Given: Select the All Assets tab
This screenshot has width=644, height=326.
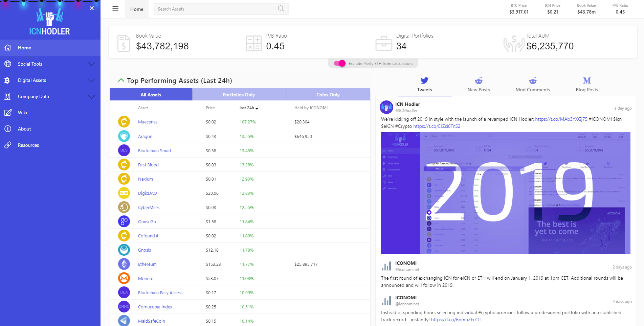Looking at the screenshot, I should tap(151, 95).
